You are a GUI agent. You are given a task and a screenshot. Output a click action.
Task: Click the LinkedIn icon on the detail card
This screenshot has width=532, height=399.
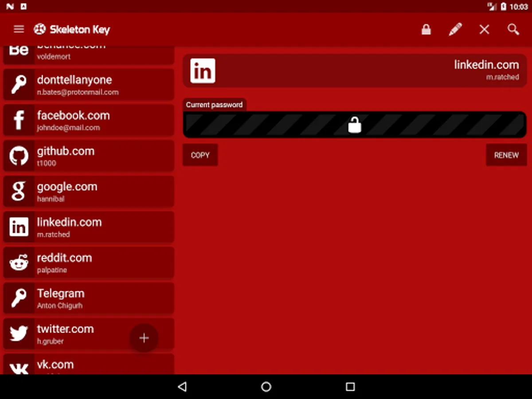tap(203, 70)
